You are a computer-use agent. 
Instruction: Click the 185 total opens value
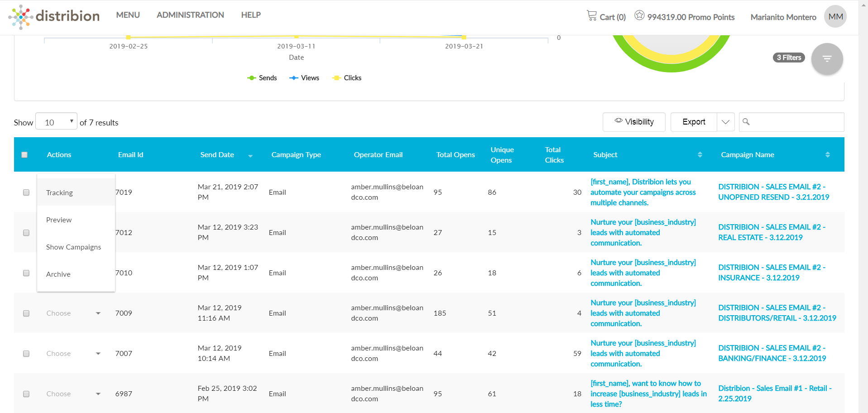(x=440, y=313)
